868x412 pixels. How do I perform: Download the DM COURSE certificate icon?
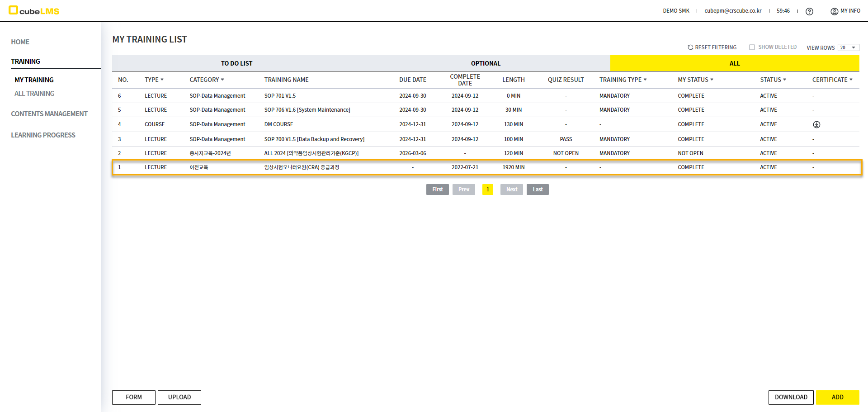click(816, 124)
